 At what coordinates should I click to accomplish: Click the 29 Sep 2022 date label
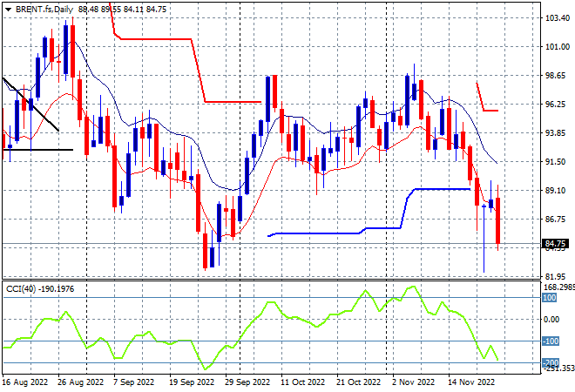pyautogui.click(x=247, y=382)
